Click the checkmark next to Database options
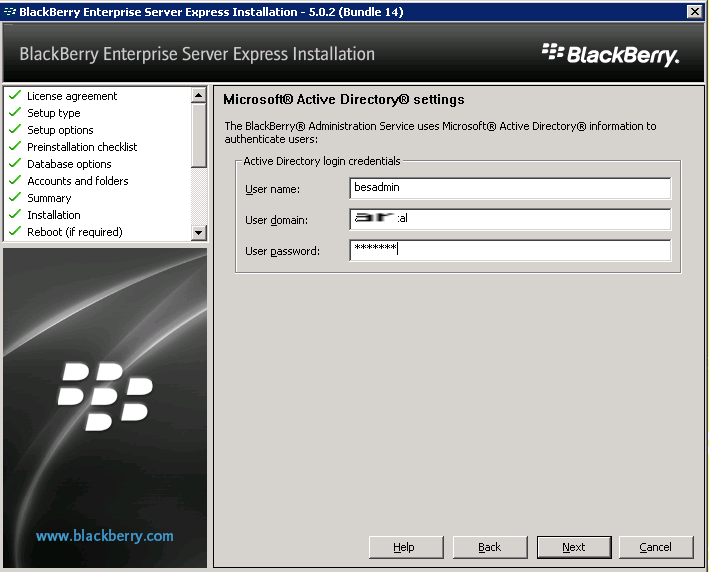The image size is (709, 572). pos(15,164)
